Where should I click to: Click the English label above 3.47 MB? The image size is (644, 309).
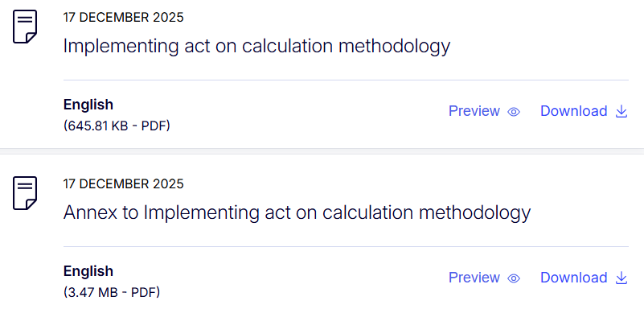tap(88, 271)
